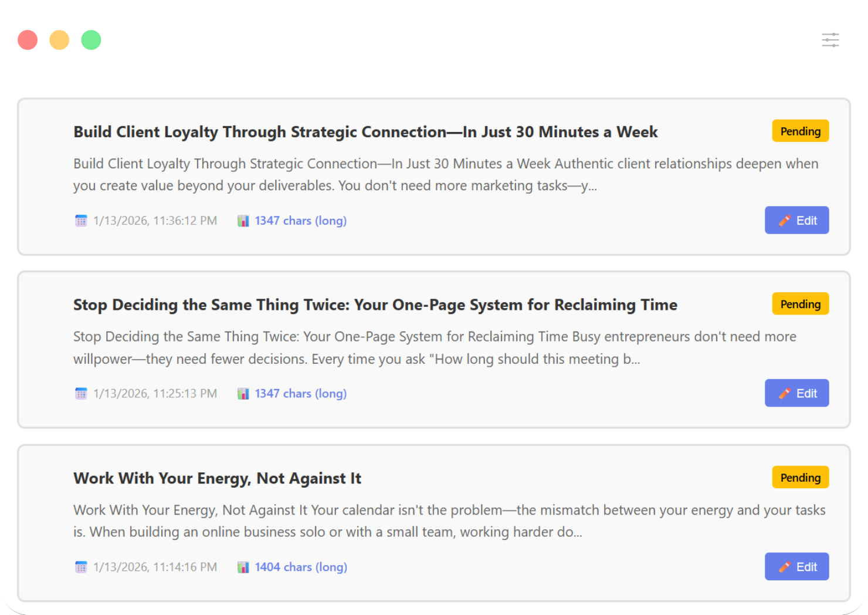Toggle the Pending status on Work With Your Energy post
868x615 pixels.
pyautogui.click(x=800, y=478)
